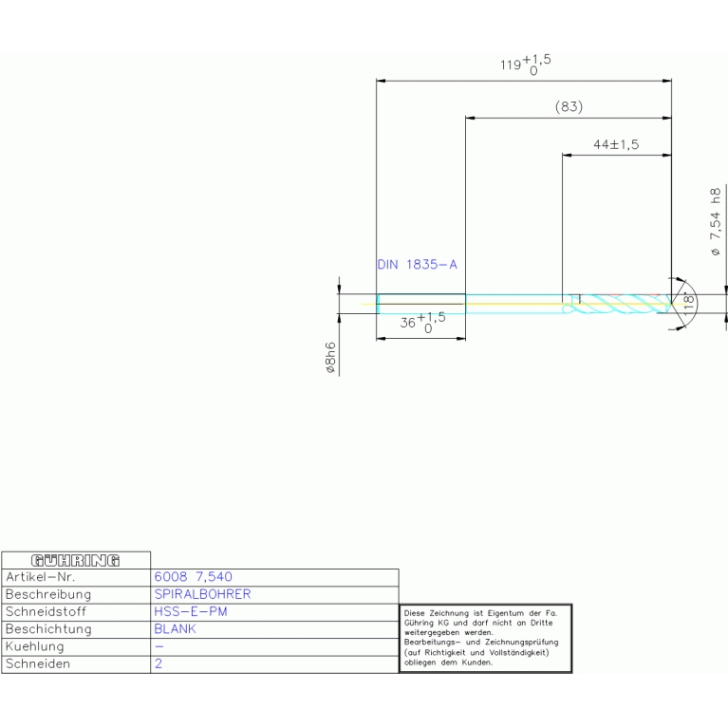This screenshot has width=728, height=728.
Task: Click the Beschichtung label cell
Action: pyautogui.click(x=48, y=629)
